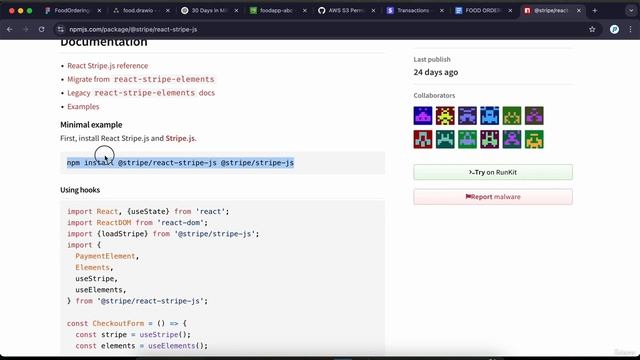This screenshot has height=360, width=640.
Task: Click the highlighted npm install command
Action: (x=180, y=163)
